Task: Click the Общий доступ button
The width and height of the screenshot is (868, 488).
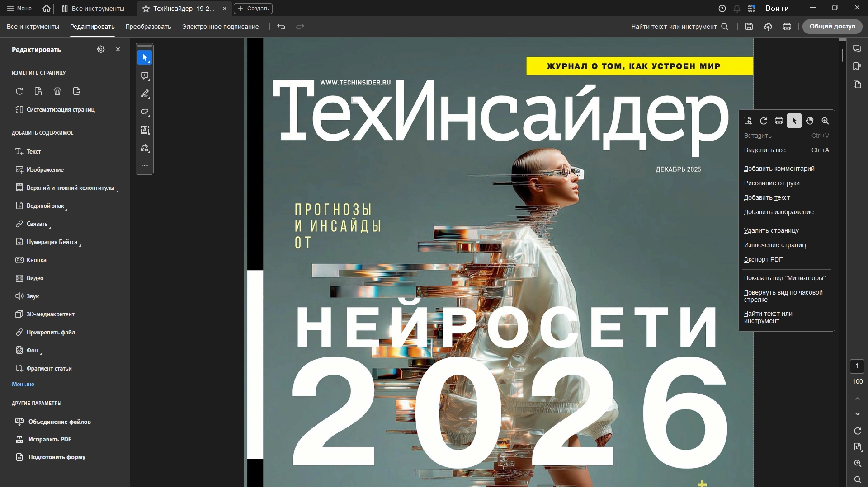Action: [x=832, y=27]
